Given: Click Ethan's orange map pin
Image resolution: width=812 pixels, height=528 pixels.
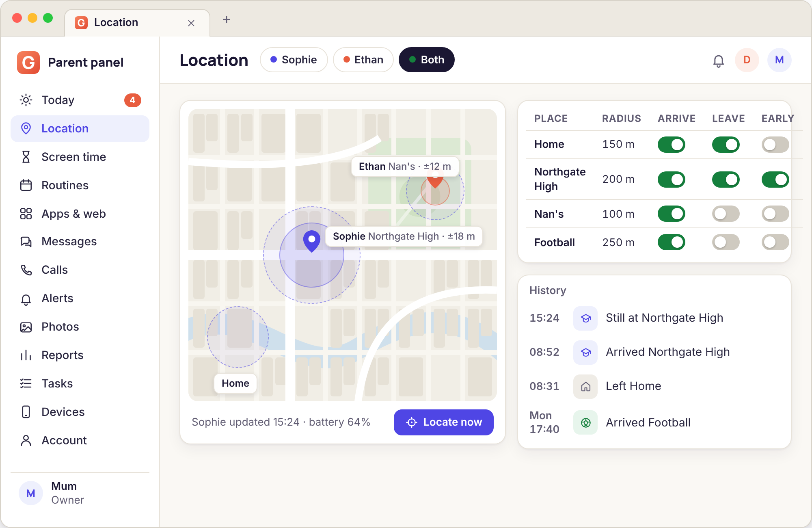Looking at the screenshot, I should [x=435, y=181].
